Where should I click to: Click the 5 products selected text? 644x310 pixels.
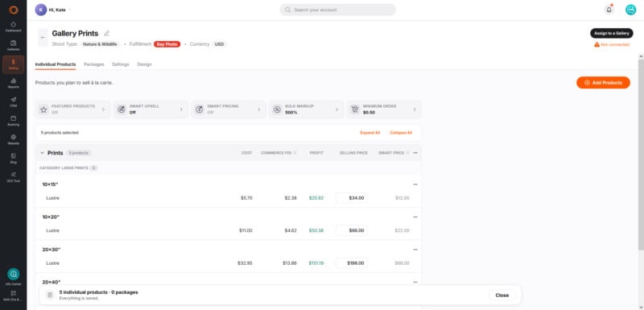coord(60,133)
